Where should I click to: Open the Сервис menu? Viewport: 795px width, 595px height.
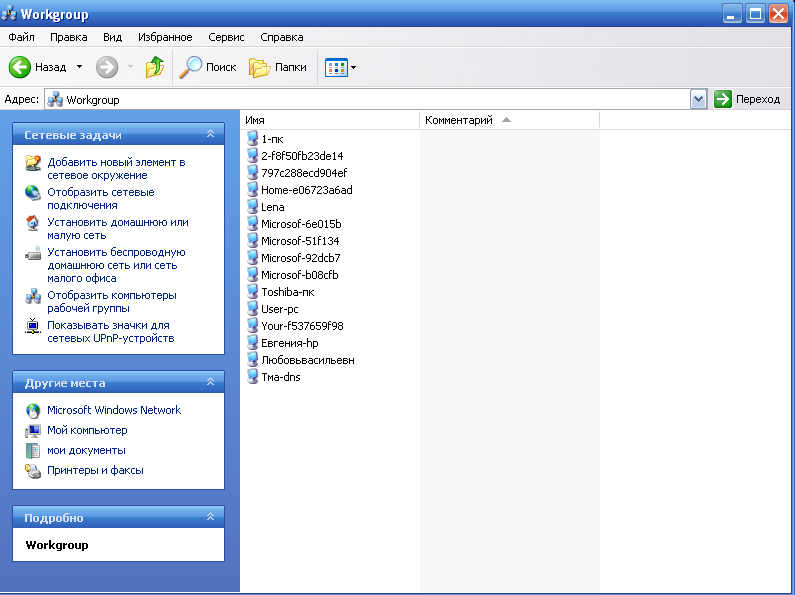tap(226, 37)
